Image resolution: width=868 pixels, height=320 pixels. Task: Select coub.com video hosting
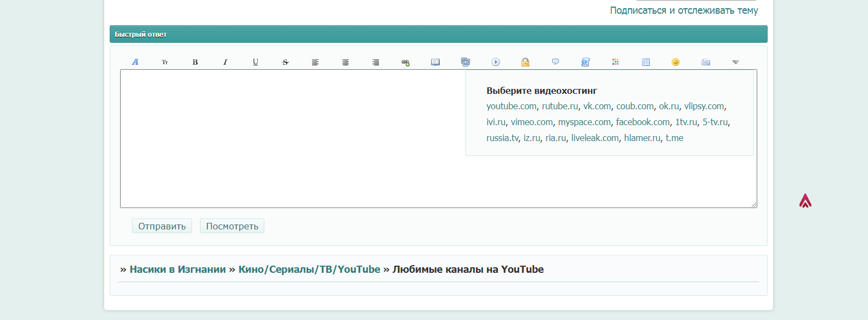635,106
